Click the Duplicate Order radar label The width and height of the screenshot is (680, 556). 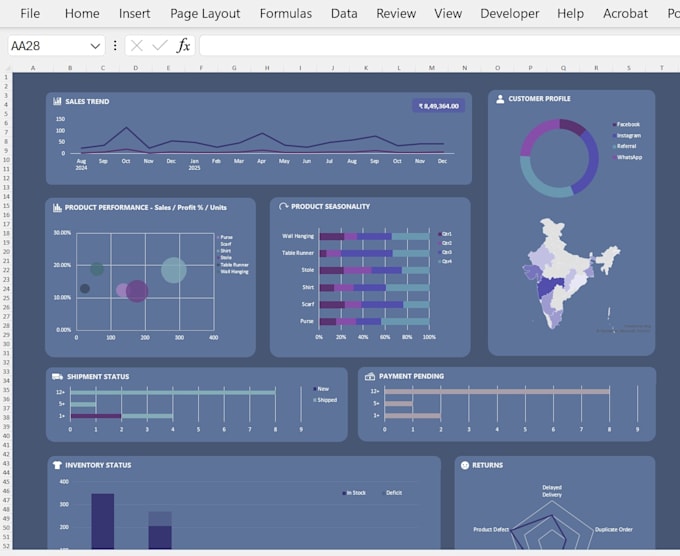click(x=614, y=530)
